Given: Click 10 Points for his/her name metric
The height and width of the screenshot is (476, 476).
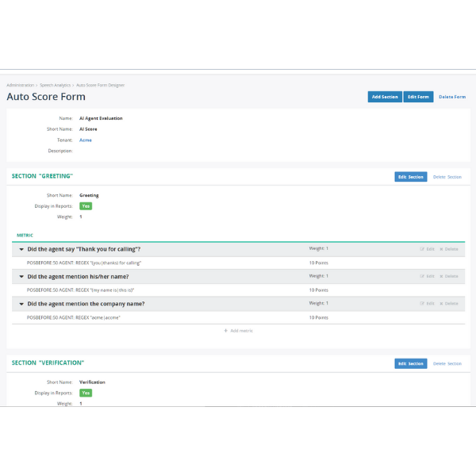Looking at the screenshot, I should (x=319, y=290).
